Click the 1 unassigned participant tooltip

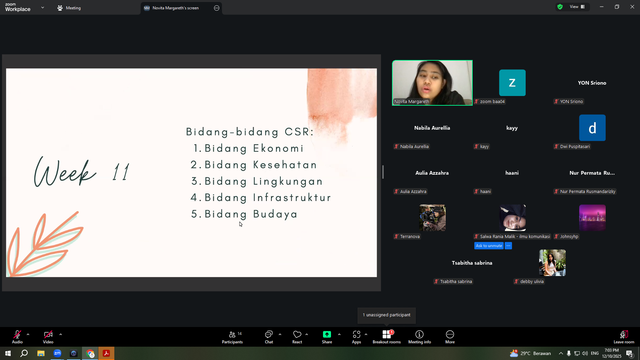(x=387, y=315)
